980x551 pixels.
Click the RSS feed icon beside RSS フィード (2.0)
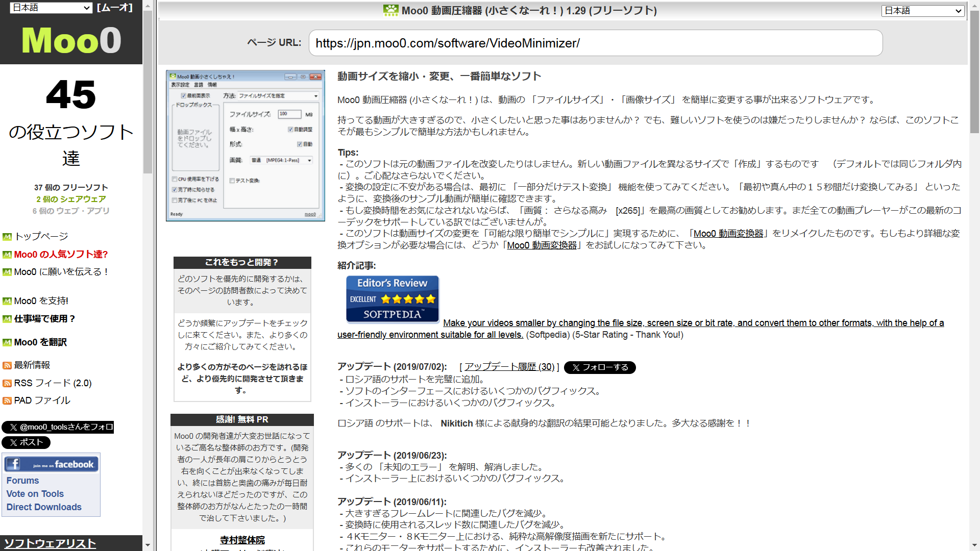[x=7, y=383]
